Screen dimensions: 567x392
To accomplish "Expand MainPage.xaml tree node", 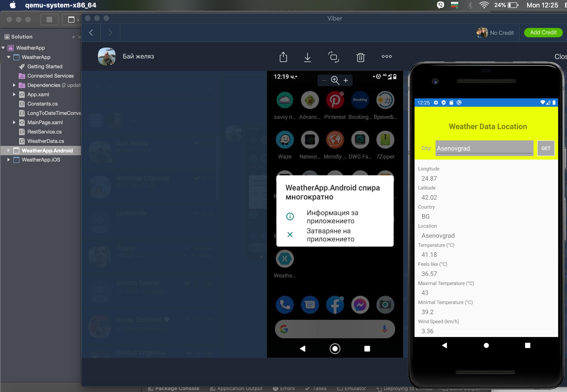I will [14, 122].
